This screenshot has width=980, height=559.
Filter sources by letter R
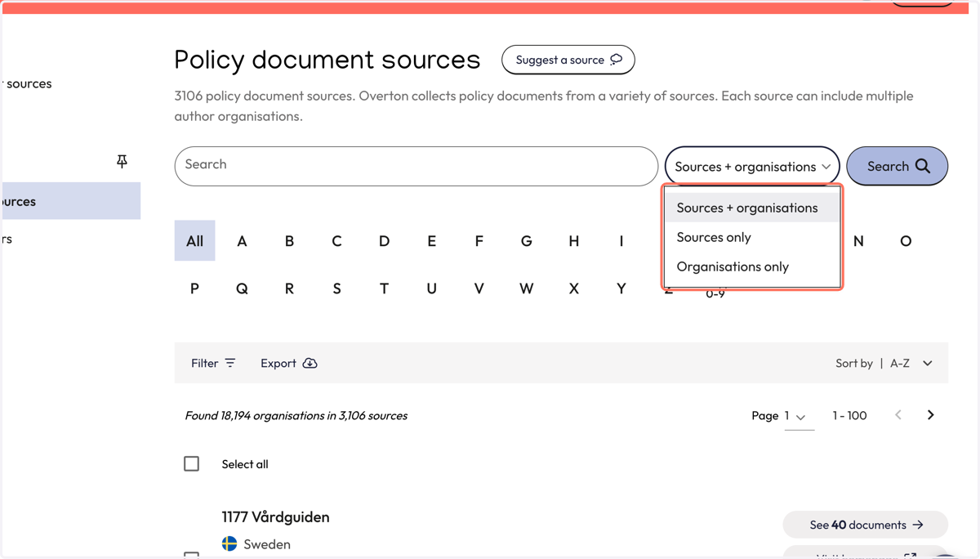[289, 288]
